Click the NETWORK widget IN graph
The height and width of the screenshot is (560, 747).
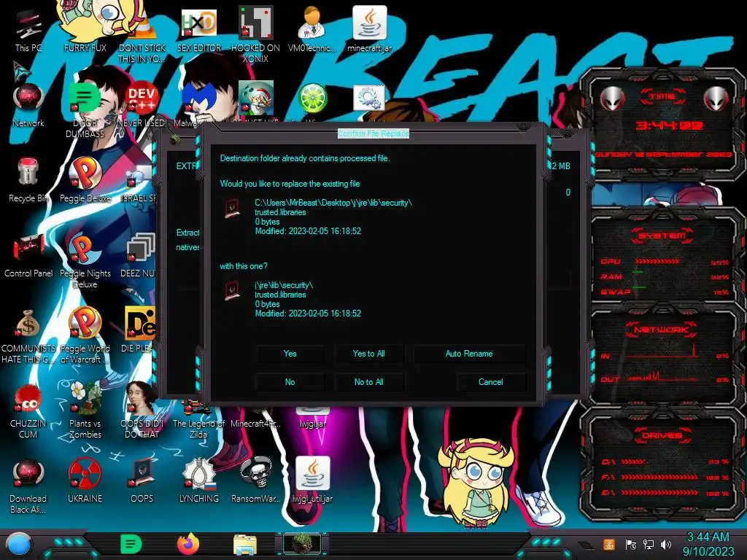click(x=663, y=351)
